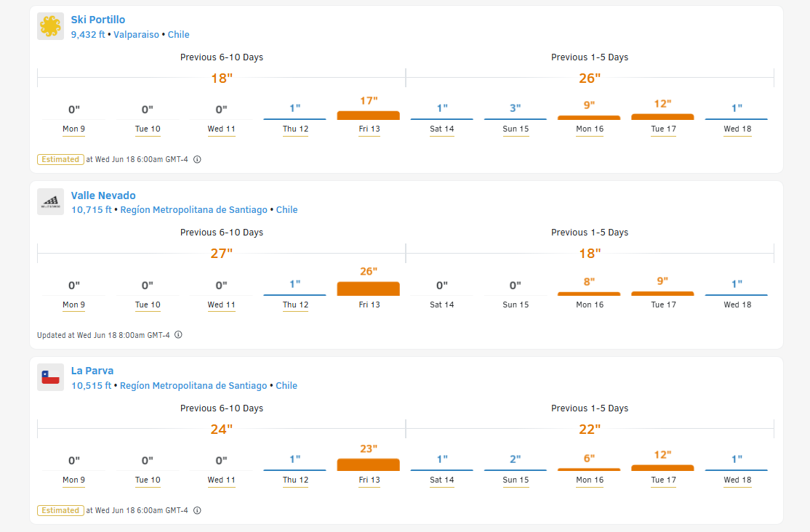
Task: Click the Chile link under Ski Portillo
Action: click(x=178, y=35)
